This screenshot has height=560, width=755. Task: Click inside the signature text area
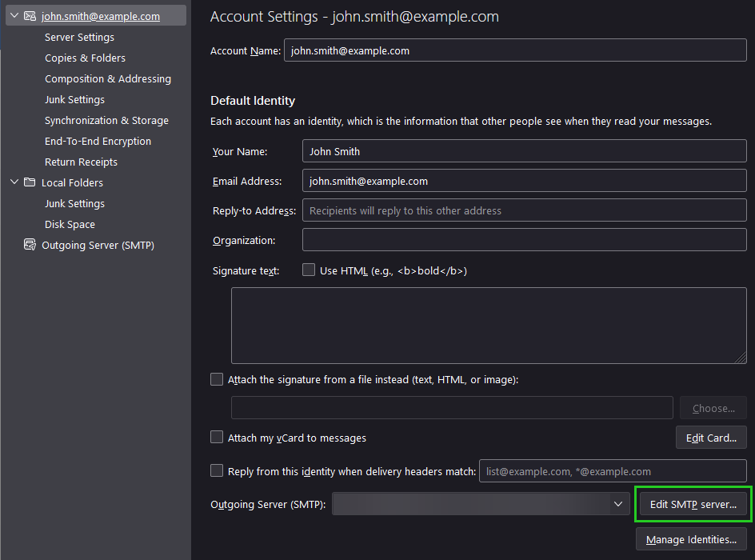pyautogui.click(x=488, y=326)
